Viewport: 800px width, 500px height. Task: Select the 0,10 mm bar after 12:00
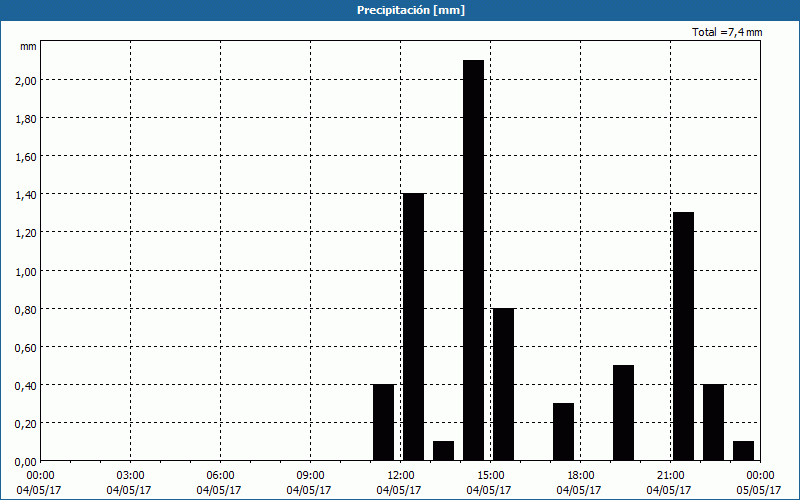click(443, 451)
